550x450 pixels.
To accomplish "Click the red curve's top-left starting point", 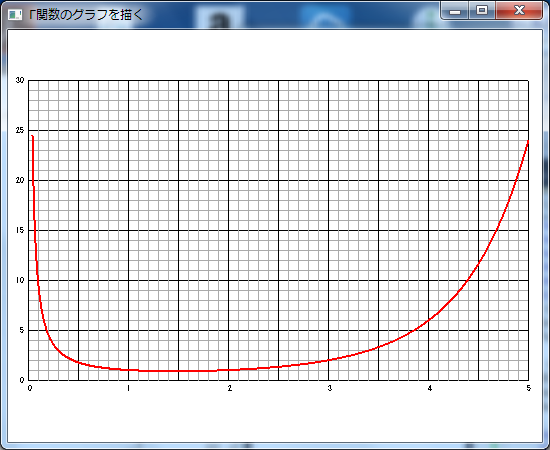I will click(x=32, y=136).
